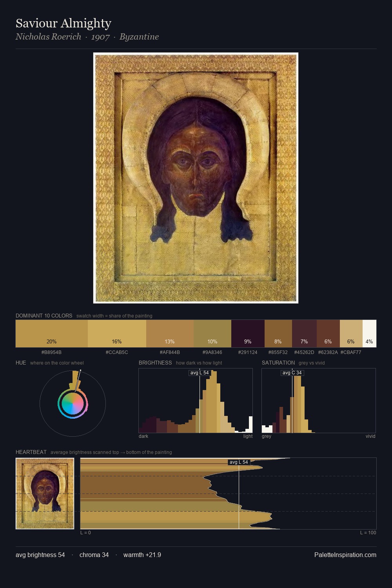The width and height of the screenshot is (392, 588).
Task: Click the hex code '#AF844B' label
Action: click(170, 352)
